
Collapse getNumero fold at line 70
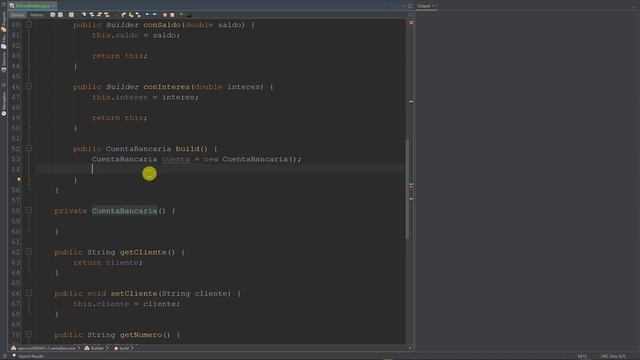click(29, 334)
